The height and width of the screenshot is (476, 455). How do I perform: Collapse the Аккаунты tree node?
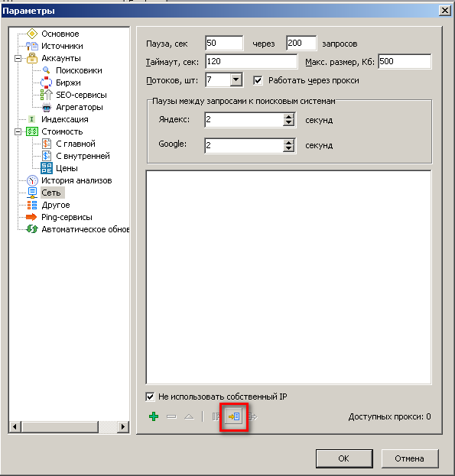click(x=18, y=58)
